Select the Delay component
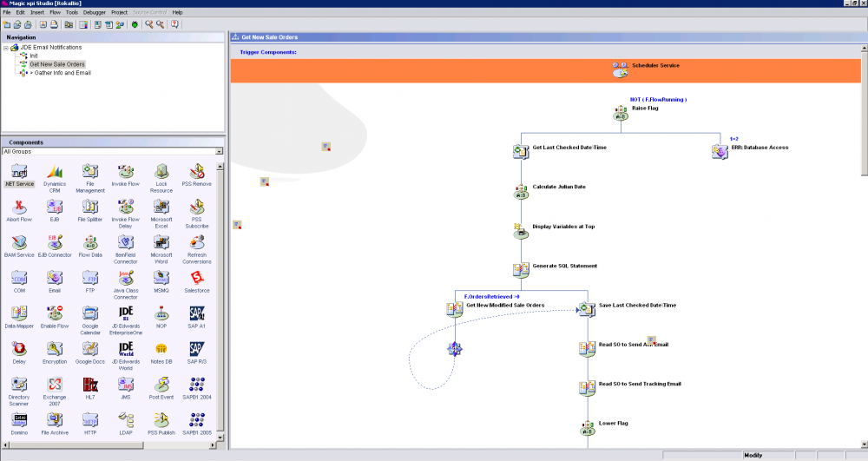 click(19, 353)
